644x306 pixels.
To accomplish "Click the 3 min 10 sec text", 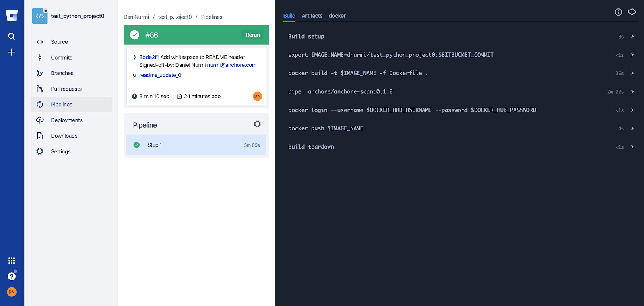I will [x=154, y=96].
